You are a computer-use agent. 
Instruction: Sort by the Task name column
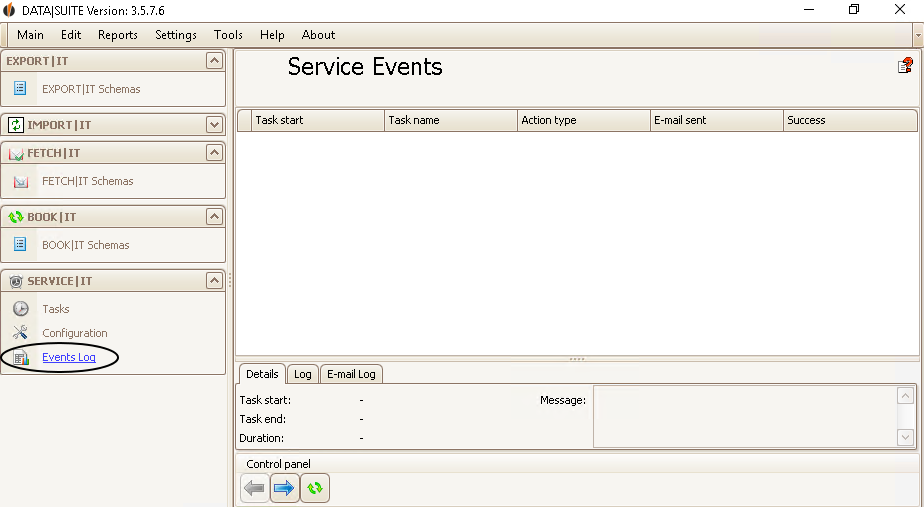tap(451, 120)
